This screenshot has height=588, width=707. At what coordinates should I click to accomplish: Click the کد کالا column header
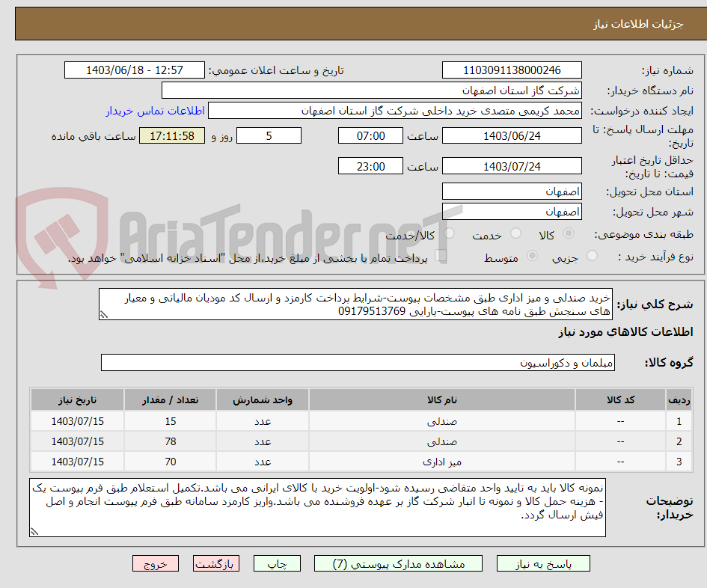620,400
